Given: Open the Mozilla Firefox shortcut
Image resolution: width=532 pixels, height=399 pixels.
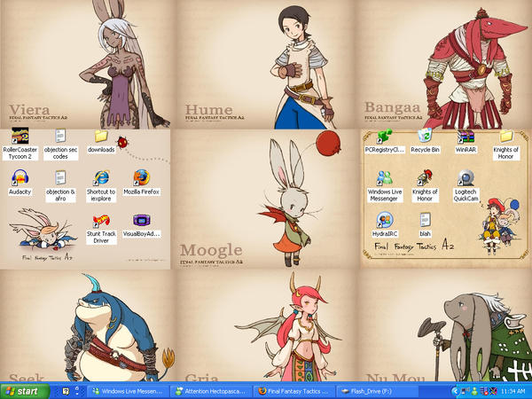Looking at the screenshot, I should [140, 177].
